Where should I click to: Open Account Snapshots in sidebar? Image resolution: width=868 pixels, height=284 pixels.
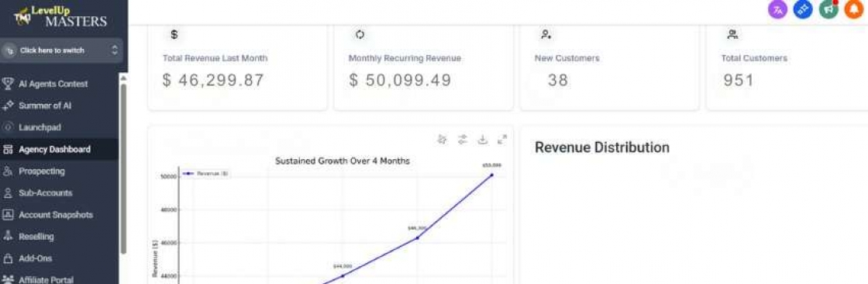coord(59,215)
